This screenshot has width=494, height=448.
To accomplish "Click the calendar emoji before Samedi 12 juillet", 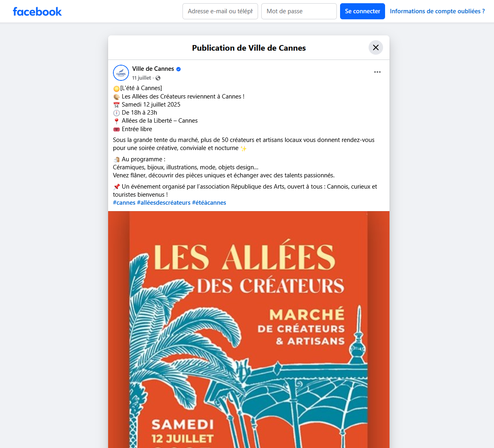I will pyautogui.click(x=117, y=105).
